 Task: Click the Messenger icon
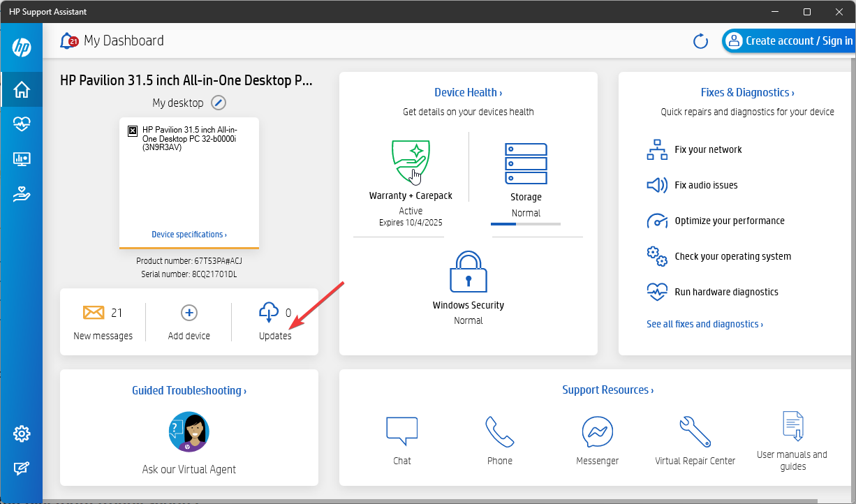pyautogui.click(x=598, y=432)
